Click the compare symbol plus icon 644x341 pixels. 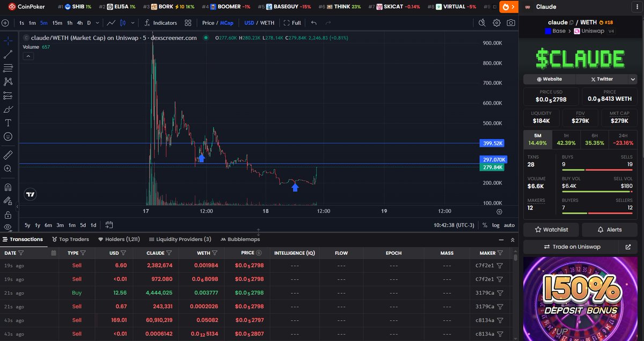(5, 23)
